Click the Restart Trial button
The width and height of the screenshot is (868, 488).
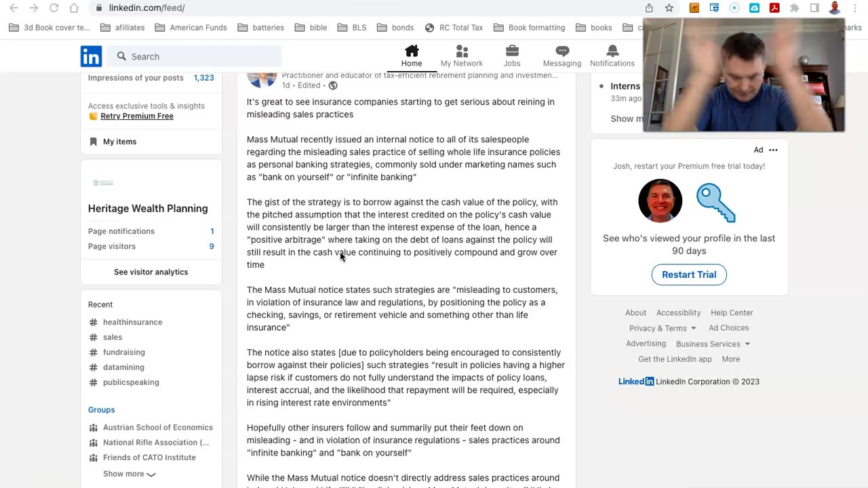click(x=689, y=274)
